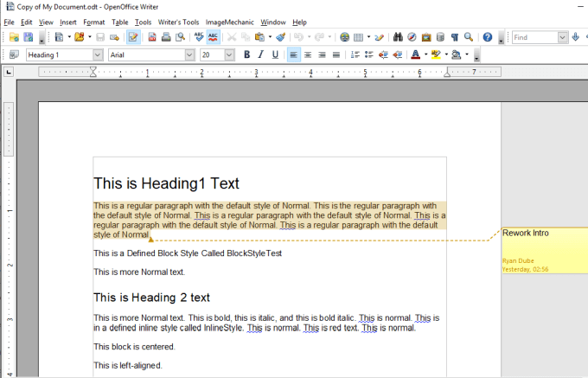Click the Format Paintbrush icon

[x=281, y=37]
